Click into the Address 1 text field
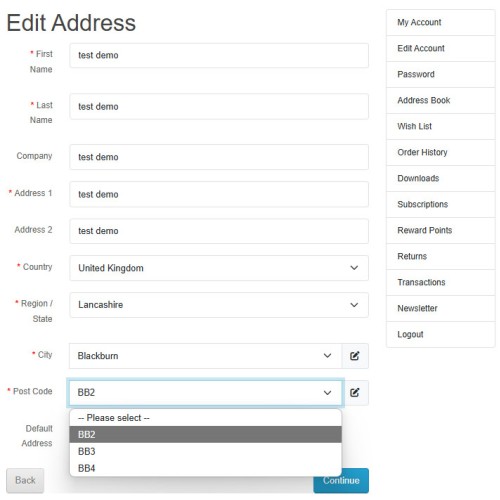The width and height of the screenshot is (500, 500). 219,194
